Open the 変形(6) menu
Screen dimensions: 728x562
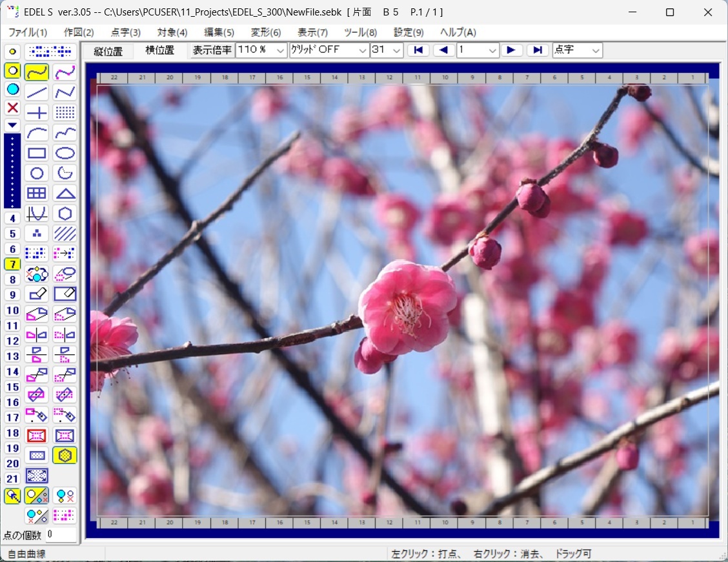266,32
